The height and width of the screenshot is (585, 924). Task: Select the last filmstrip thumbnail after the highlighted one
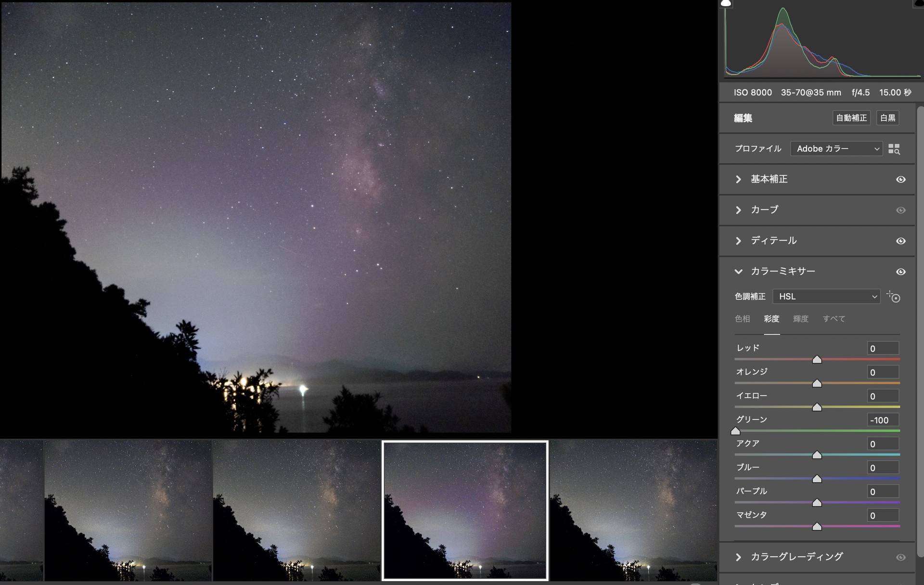pyautogui.click(x=633, y=511)
